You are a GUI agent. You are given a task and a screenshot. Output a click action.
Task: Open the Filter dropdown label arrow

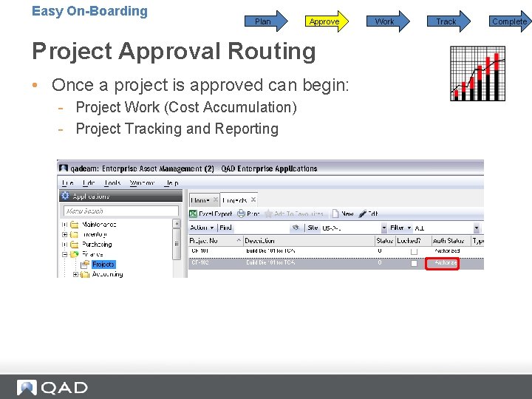(409, 228)
